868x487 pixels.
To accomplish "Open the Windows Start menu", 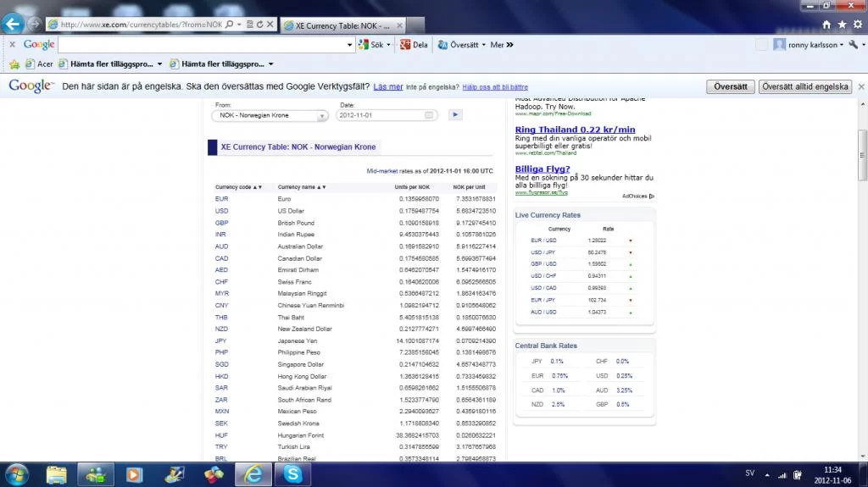I will (16, 474).
